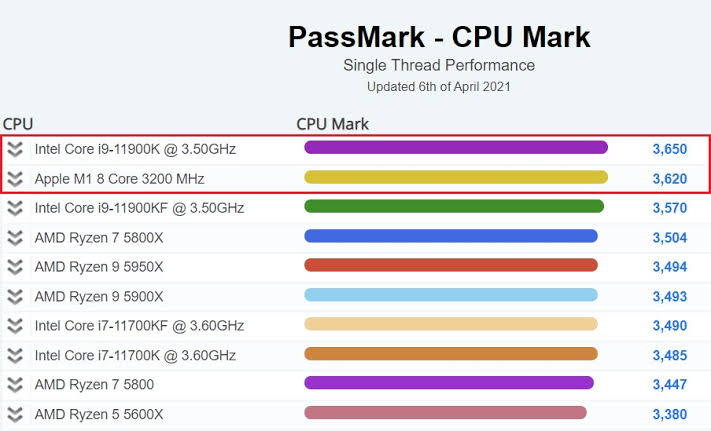Click the light blue bar for Ryzen 9 5900X

point(450,296)
